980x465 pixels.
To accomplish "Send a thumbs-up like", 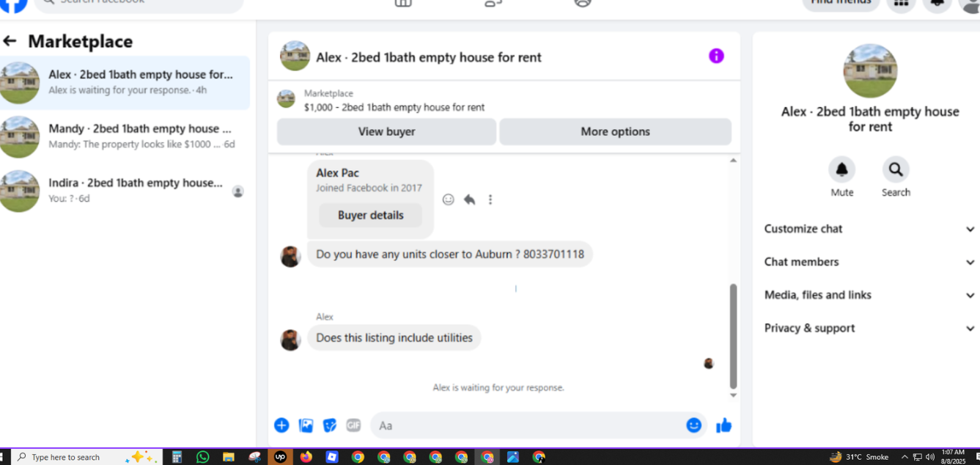I will coord(723,425).
